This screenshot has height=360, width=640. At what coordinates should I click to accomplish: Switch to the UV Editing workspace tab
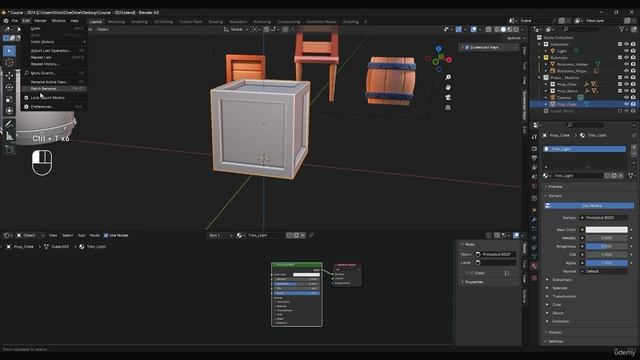click(163, 22)
